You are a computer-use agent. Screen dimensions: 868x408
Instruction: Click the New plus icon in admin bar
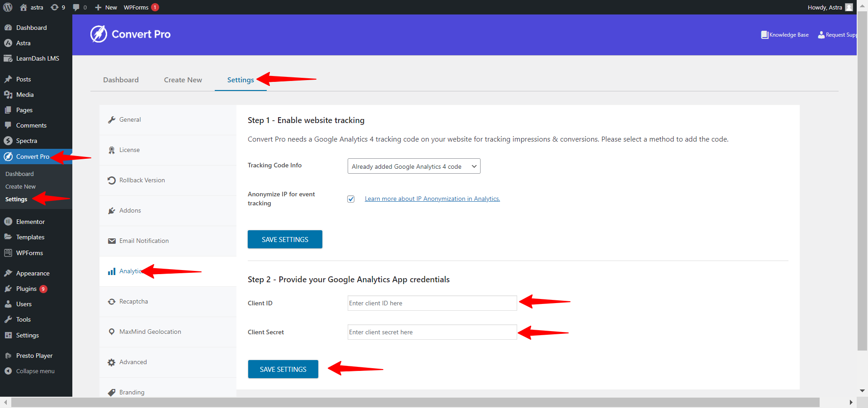pyautogui.click(x=98, y=7)
